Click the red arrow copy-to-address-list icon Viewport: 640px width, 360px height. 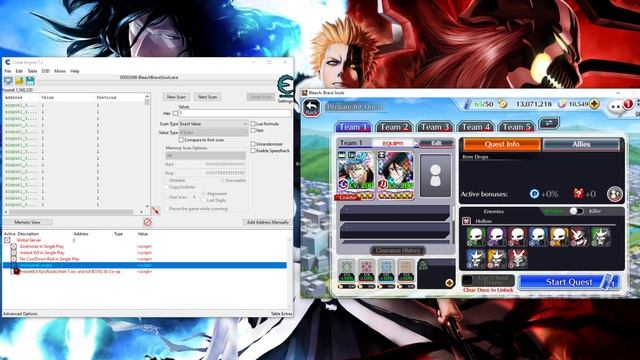156,211
